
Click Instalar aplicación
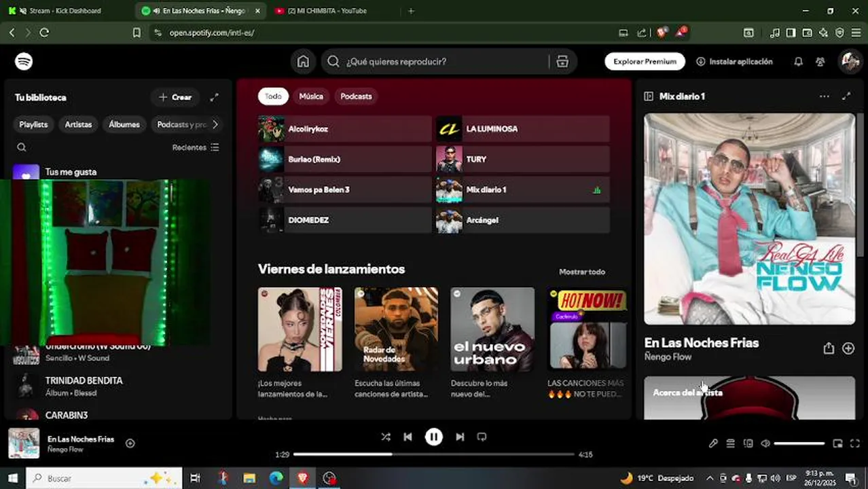click(x=734, y=62)
